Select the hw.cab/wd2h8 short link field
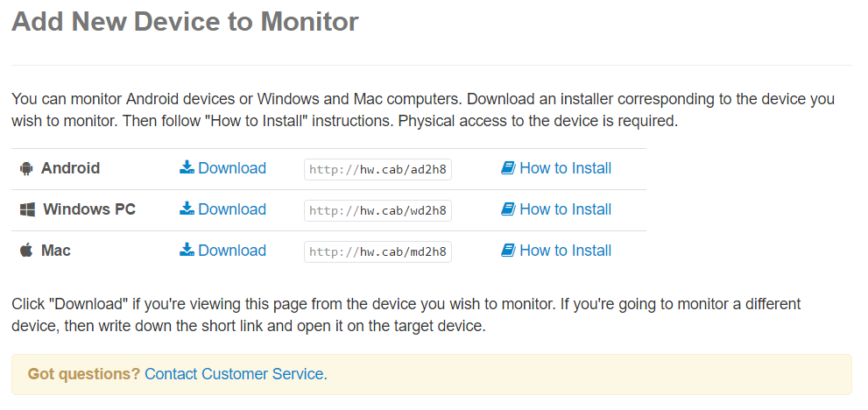 [378, 210]
